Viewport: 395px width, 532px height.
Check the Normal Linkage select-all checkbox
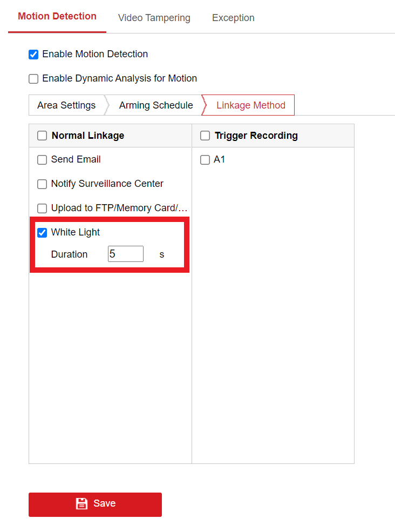click(x=42, y=136)
